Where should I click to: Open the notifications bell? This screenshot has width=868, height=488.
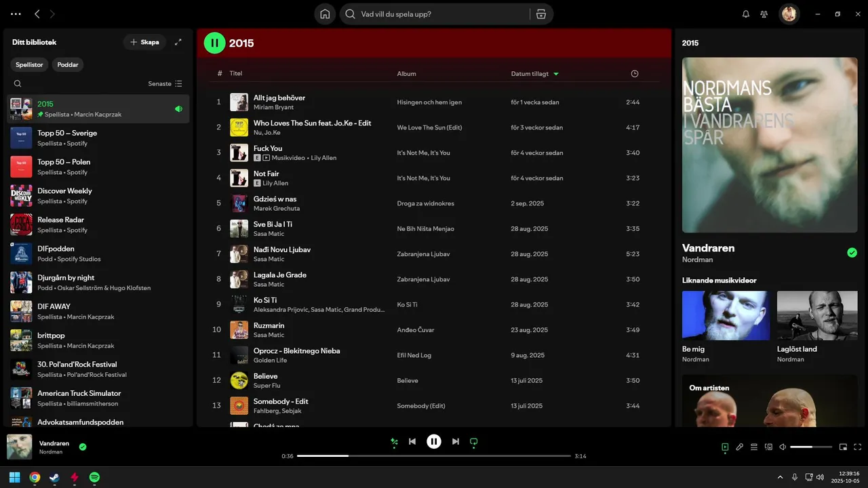(x=746, y=14)
